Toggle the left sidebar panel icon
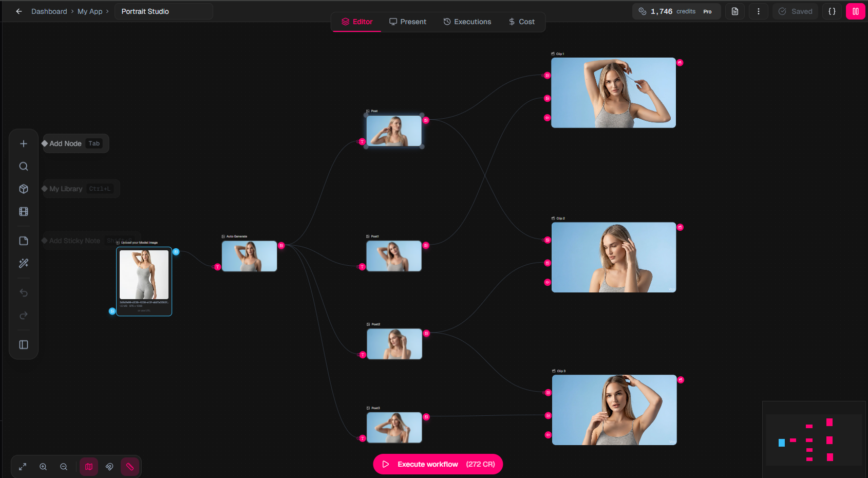This screenshot has width=868, height=478. coord(24,345)
